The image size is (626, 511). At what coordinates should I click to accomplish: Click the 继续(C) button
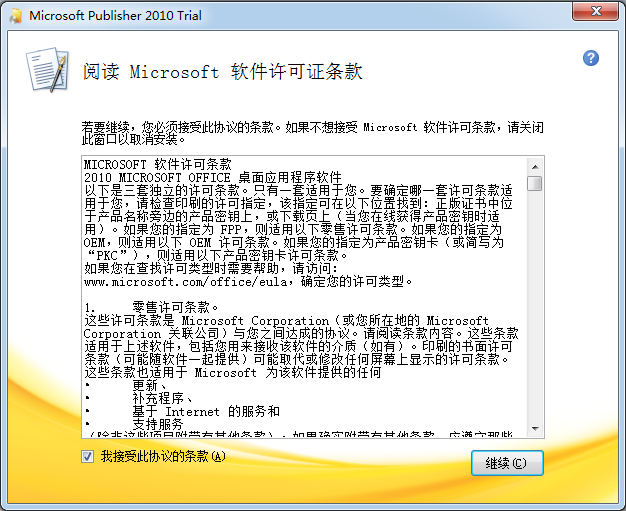[x=507, y=463]
